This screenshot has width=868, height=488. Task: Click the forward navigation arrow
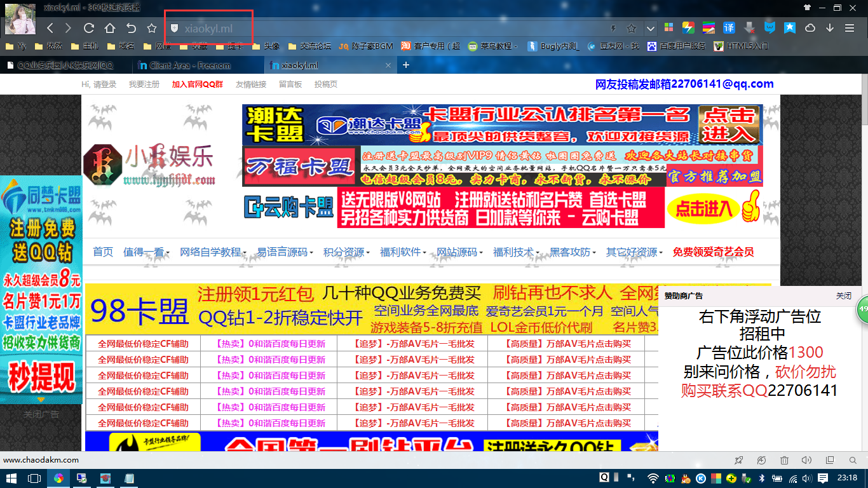tap(68, 28)
